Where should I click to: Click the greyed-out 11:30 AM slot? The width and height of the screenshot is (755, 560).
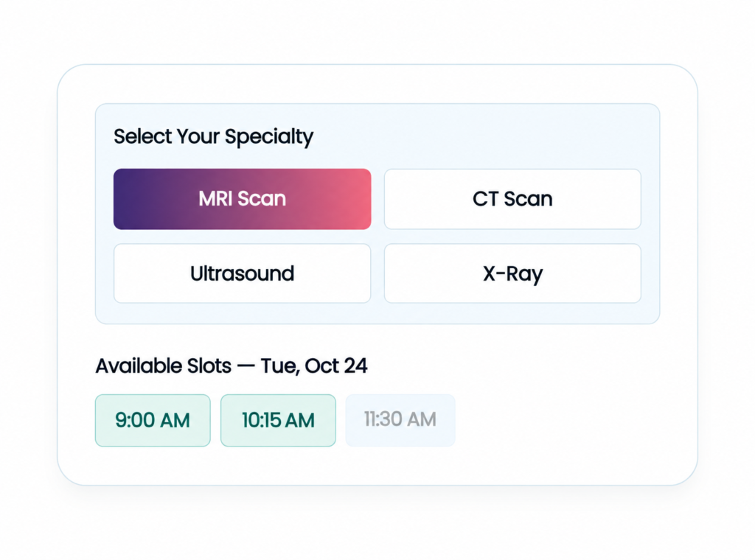(400, 421)
